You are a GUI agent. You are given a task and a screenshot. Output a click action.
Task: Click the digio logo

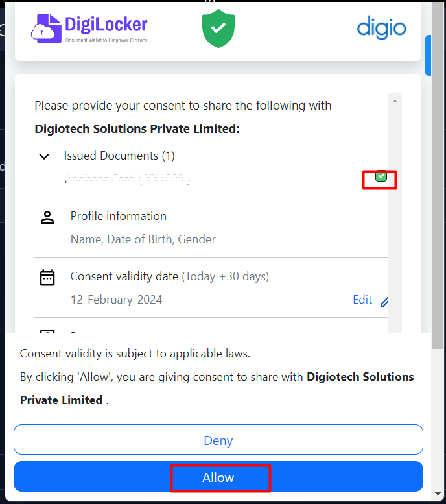pyautogui.click(x=381, y=29)
